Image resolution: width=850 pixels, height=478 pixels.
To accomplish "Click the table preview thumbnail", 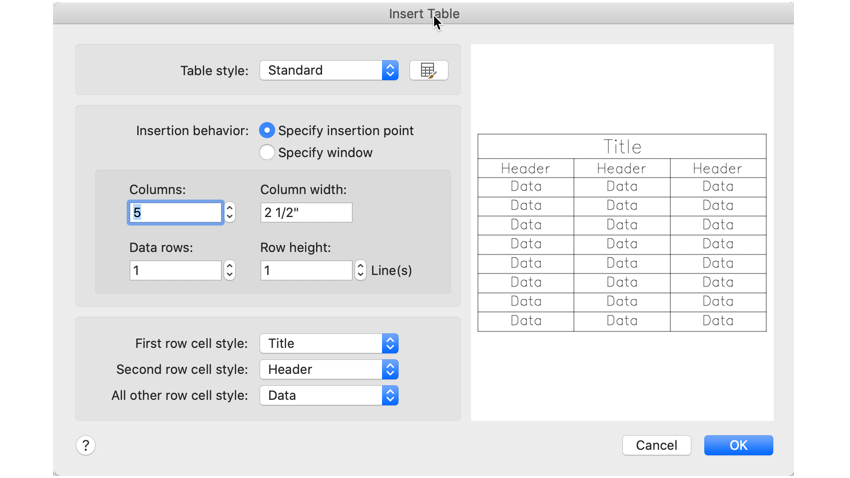I will point(622,232).
